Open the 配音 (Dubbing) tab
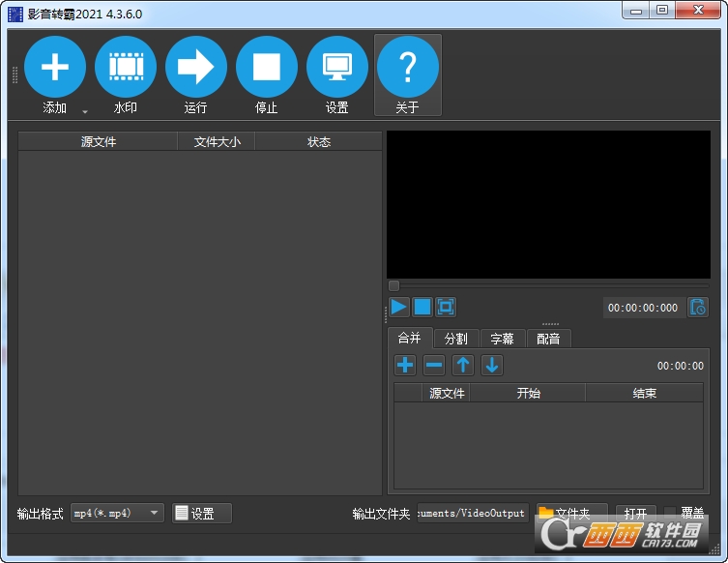The image size is (728, 563). click(x=548, y=339)
